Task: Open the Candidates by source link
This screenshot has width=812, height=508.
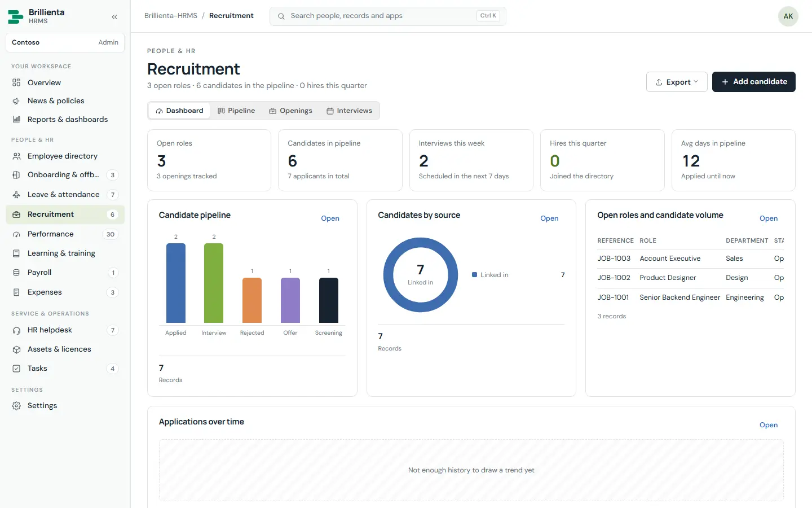Action: 549,218
